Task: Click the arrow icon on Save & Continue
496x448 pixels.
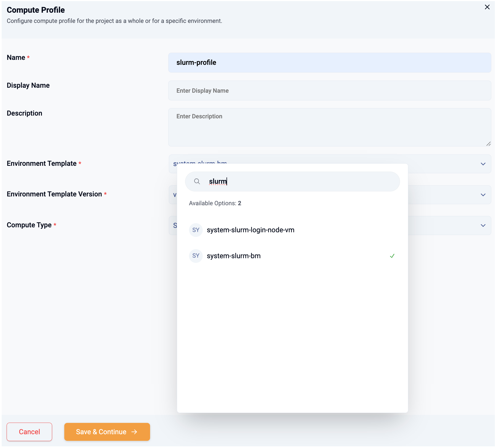Action: [x=134, y=432]
